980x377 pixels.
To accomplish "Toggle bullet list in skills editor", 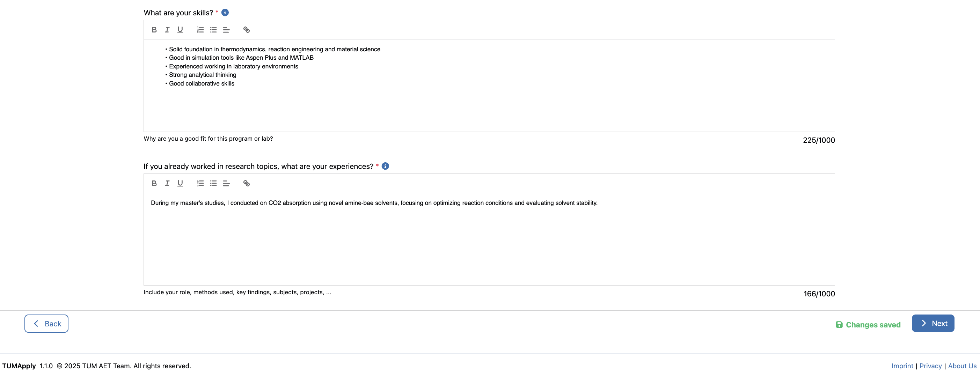I will [213, 30].
